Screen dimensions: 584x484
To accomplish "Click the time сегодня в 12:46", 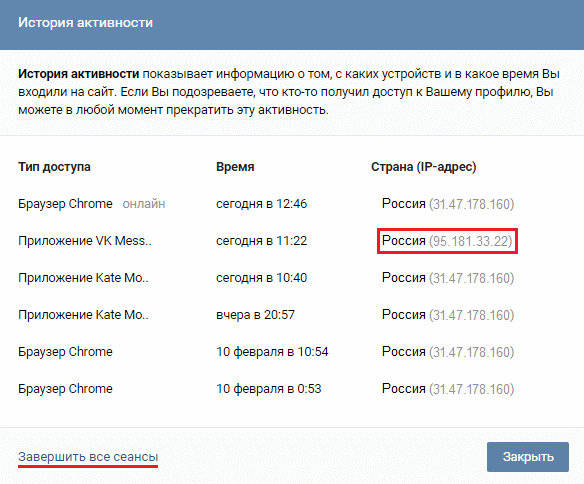I will (x=261, y=204).
